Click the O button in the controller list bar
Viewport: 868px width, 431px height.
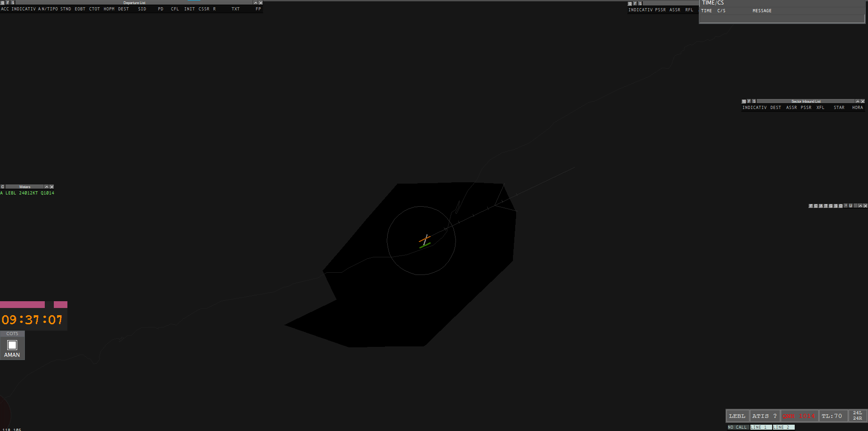[x=841, y=206]
